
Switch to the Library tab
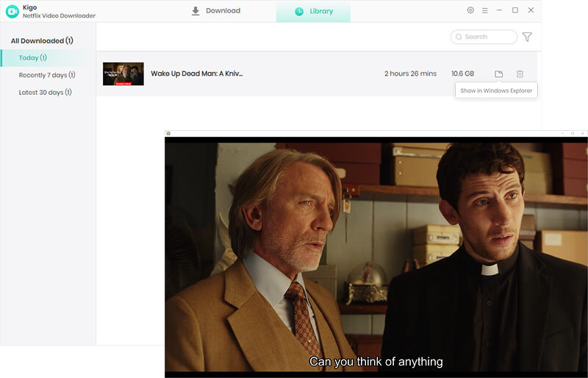[314, 12]
